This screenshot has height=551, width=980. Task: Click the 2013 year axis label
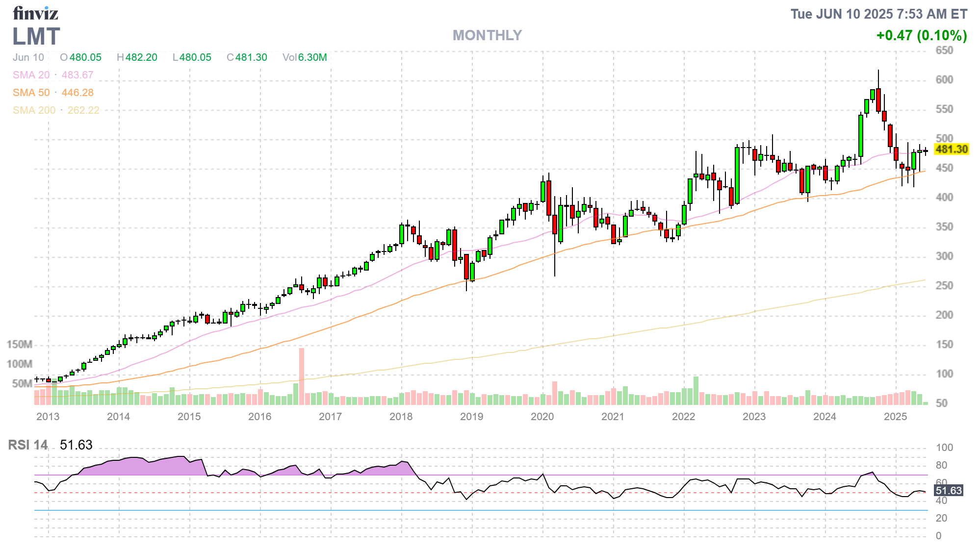pos(48,417)
